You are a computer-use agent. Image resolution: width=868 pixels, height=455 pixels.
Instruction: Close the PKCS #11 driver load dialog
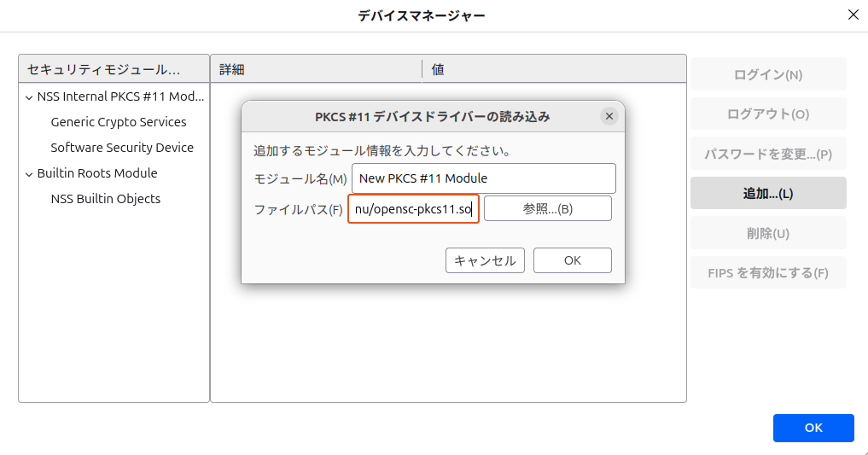tap(609, 116)
